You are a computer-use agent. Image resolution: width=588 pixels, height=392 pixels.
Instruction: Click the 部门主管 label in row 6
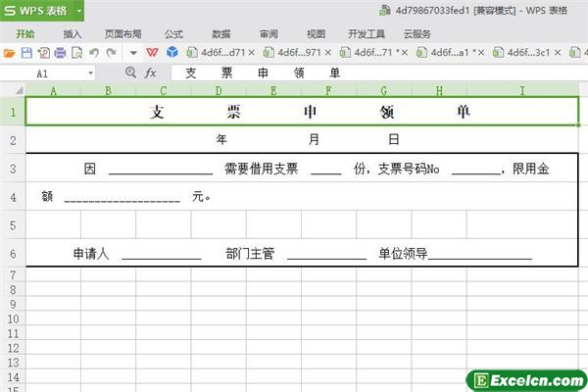coord(250,254)
